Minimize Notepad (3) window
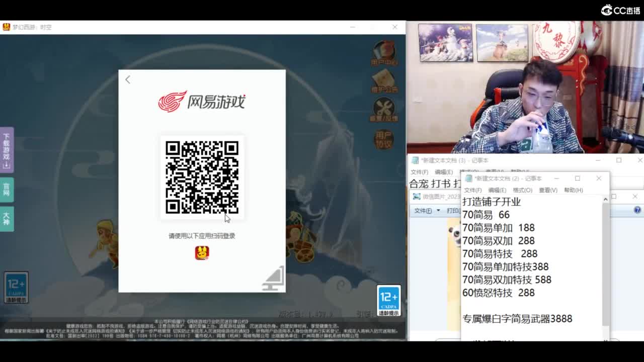 click(598, 160)
